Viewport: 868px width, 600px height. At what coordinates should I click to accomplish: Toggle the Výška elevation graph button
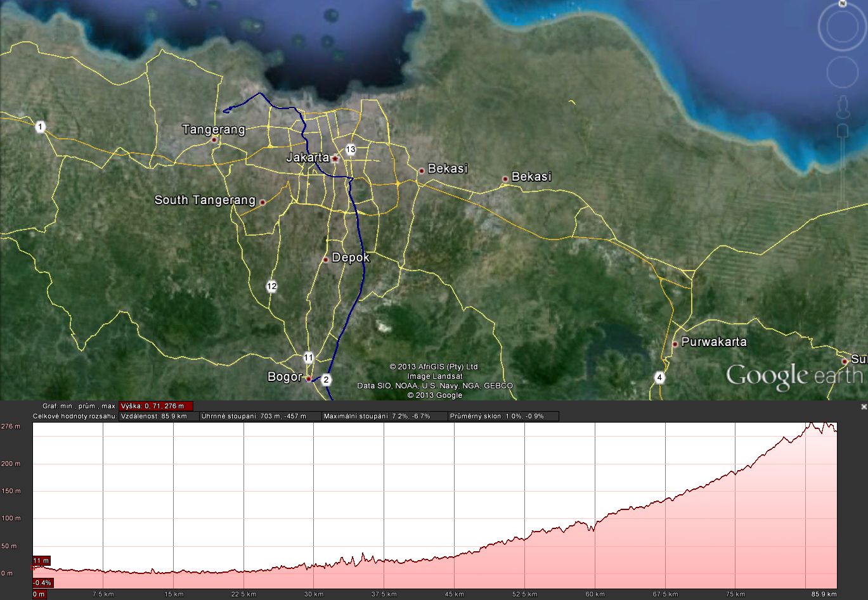156,406
